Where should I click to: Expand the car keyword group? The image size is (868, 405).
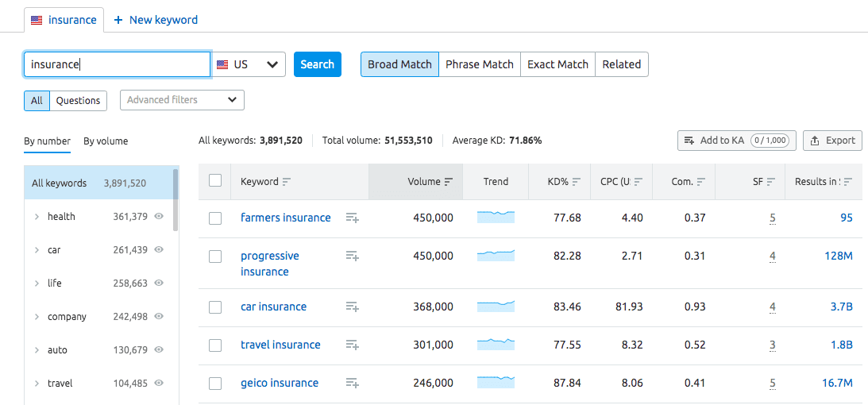pyautogui.click(x=37, y=250)
